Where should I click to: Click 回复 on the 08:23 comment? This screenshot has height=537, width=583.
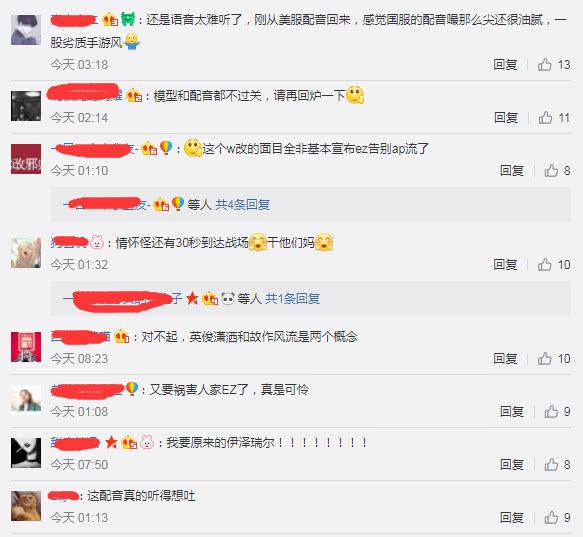coord(505,359)
